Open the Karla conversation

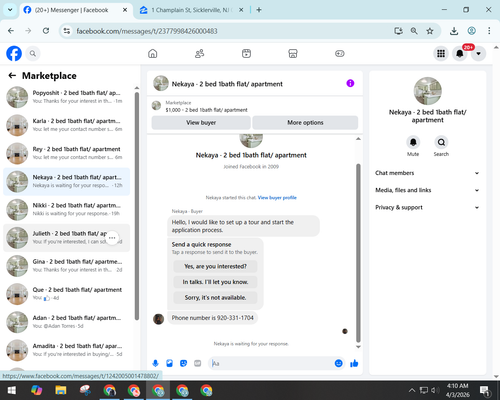(67, 125)
